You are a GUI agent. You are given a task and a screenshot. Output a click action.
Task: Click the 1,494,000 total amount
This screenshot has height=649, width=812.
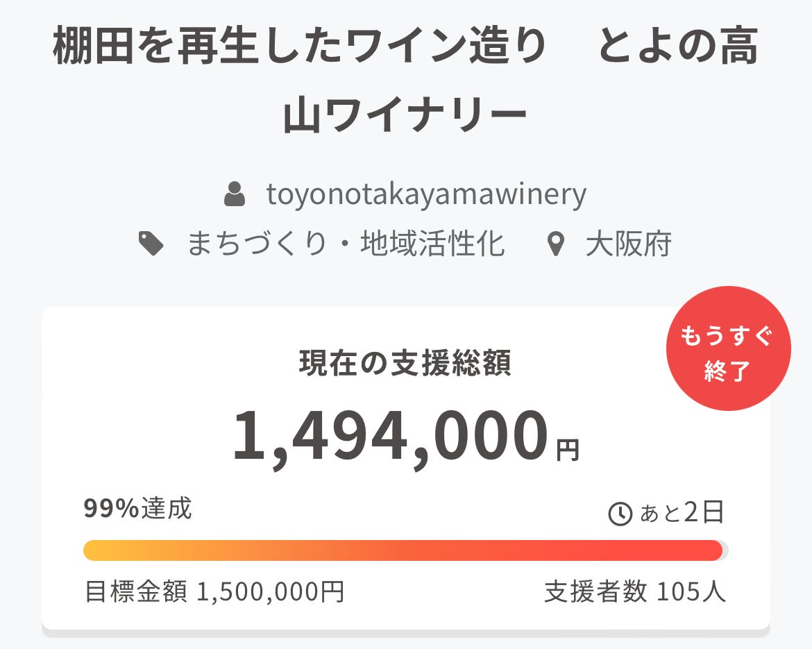point(390,437)
